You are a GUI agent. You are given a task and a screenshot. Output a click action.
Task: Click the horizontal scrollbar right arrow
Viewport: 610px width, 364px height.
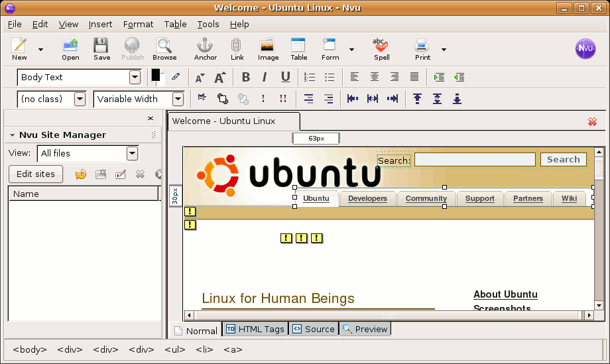589,315
